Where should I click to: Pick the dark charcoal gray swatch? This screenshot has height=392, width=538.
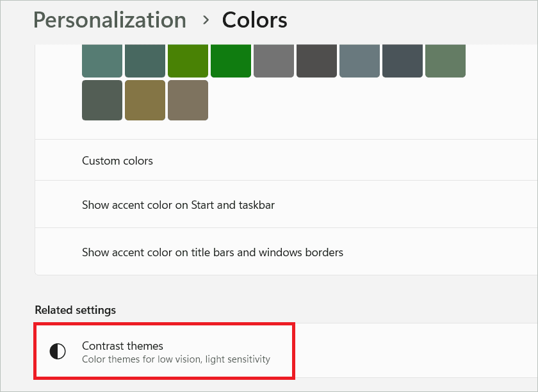tap(316, 61)
